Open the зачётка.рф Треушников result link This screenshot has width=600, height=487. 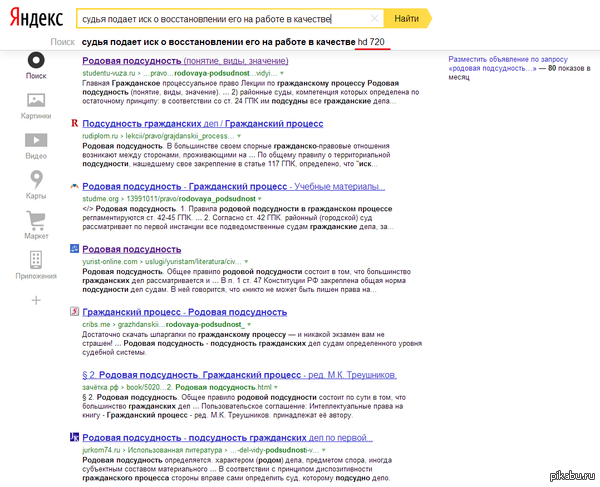click(239, 375)
